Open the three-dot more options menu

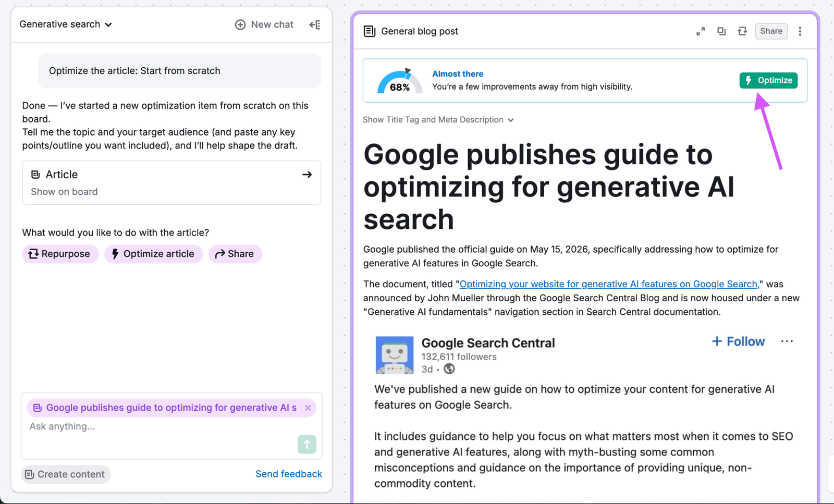point(800,31)
